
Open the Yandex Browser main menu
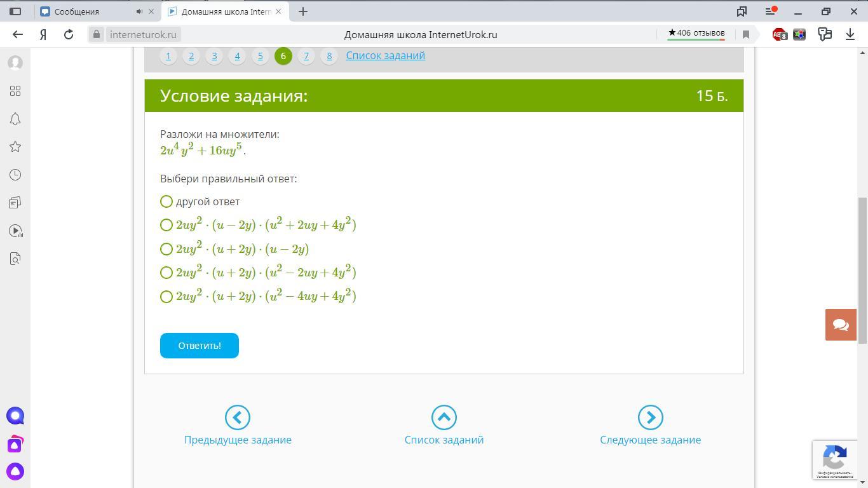point(770,11)
